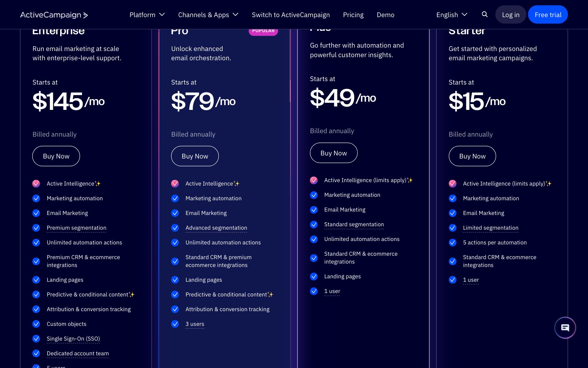Click the $145/mo Enterprise price
Screen dimensions: 588x368
click(68, 101)
